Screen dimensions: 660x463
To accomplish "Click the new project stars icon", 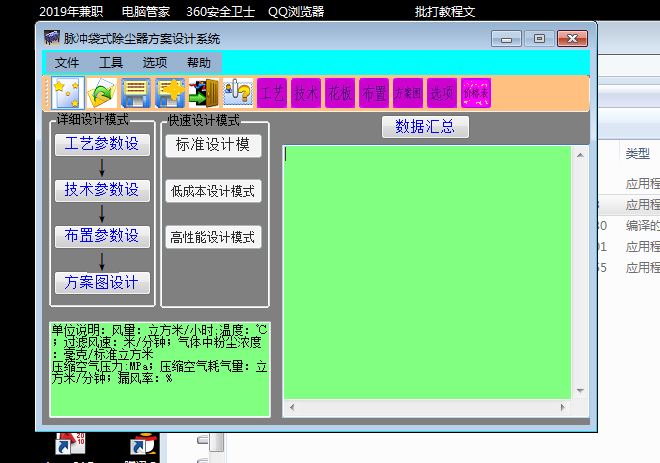I will (x=68, y=93).
